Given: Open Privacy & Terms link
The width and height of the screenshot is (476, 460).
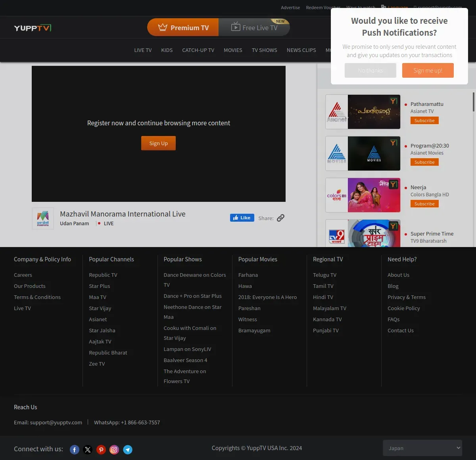Looking at the screenshot, I should 407,297.
